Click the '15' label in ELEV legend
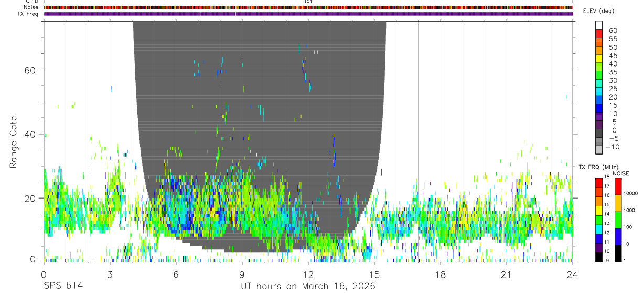The width and height of the screenshot is (644, 297). pos(613,105)
